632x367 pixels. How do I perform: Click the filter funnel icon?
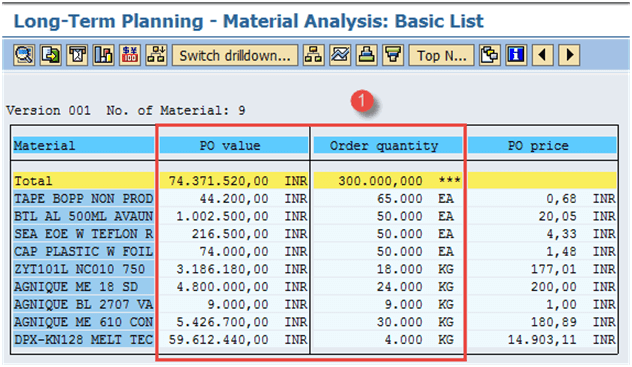(393, 55)
